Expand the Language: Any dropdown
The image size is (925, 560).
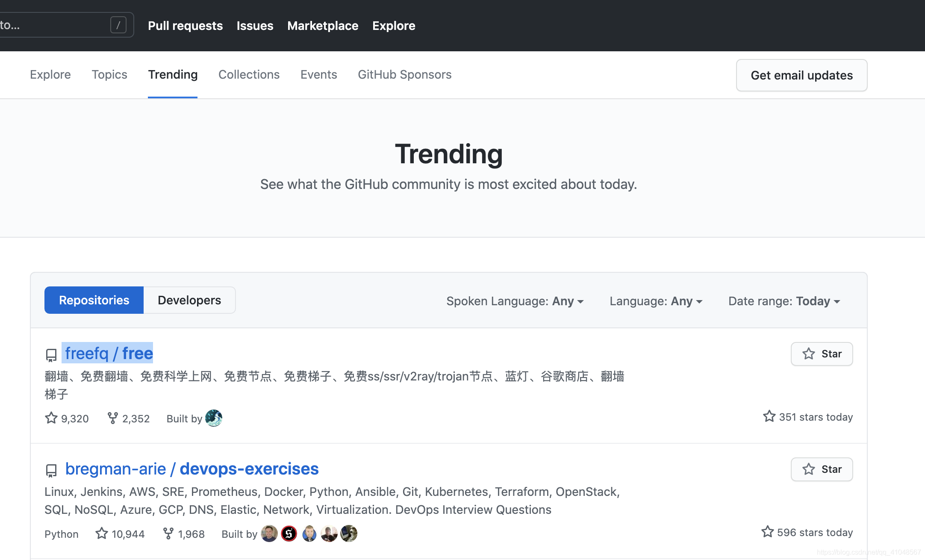click(x=656, y=301)
